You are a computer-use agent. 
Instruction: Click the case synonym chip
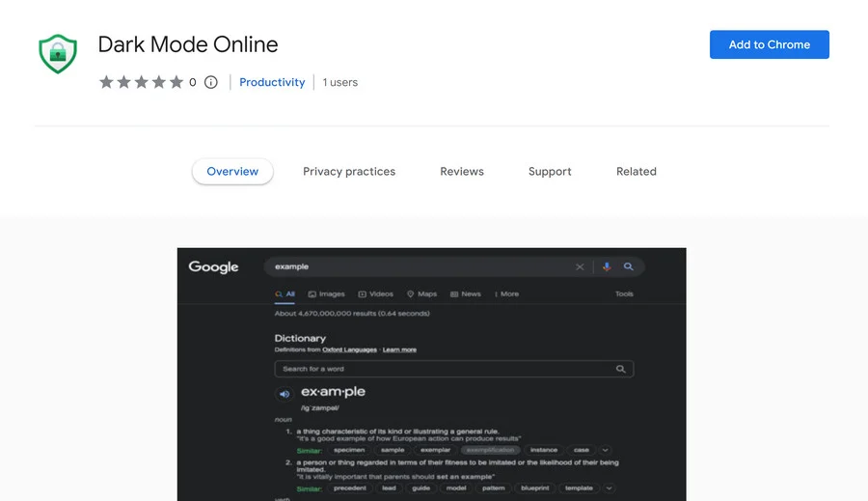582,450
